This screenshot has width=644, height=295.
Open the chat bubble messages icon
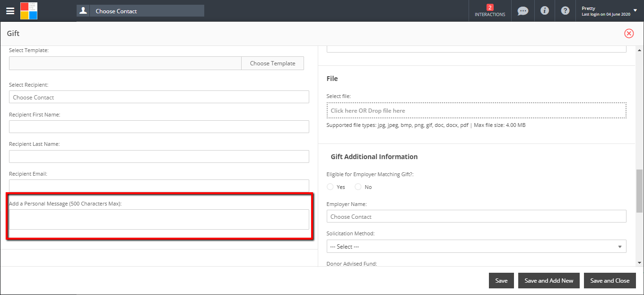coord(522,11)
